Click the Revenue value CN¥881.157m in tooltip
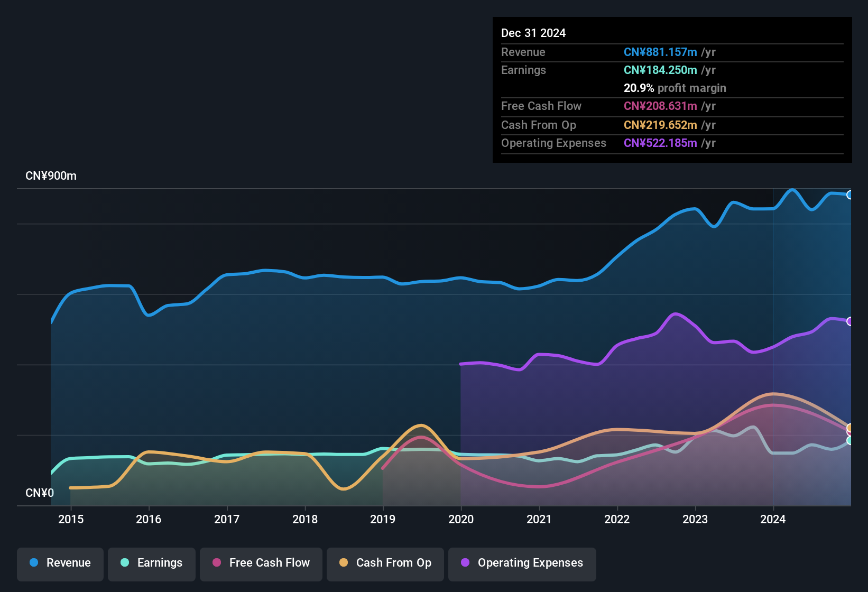 [660, 52]
